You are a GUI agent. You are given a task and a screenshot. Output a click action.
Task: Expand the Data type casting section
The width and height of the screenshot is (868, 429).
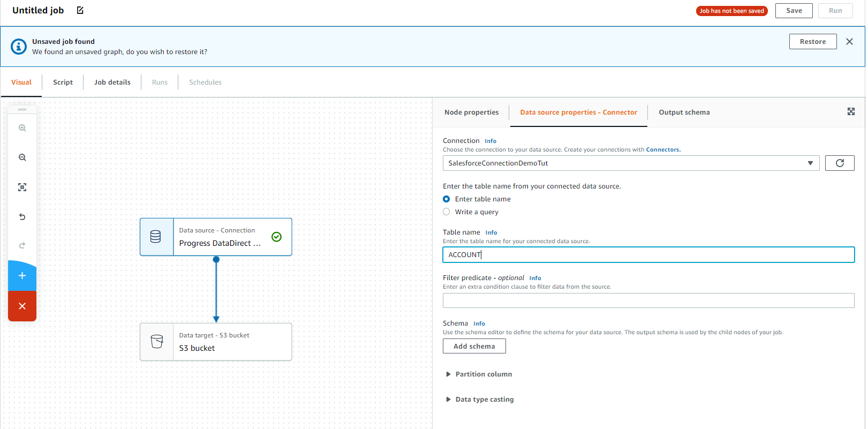coord(449,400)
